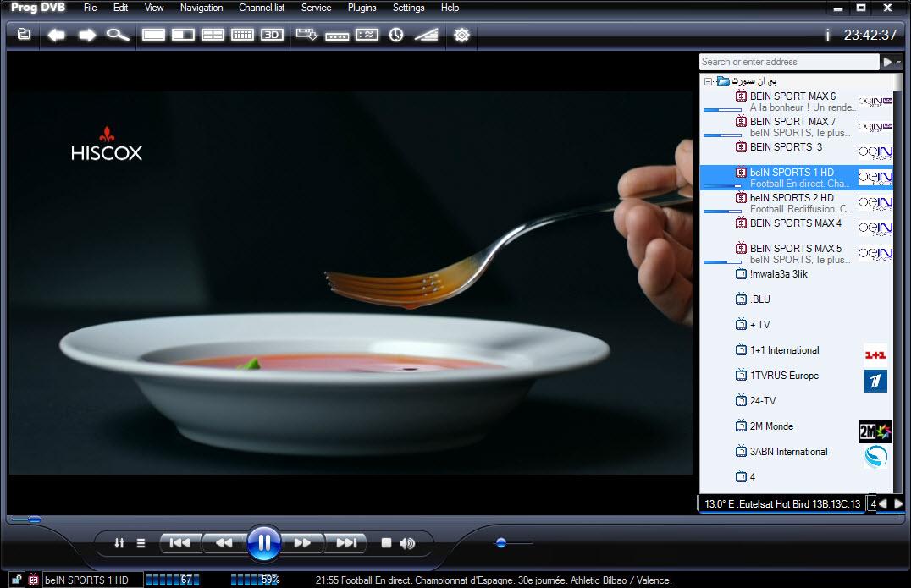Select the single full-window layout icon
Image resolution: width=911 pixels, height=588 pixels.
tap(153, 35)
